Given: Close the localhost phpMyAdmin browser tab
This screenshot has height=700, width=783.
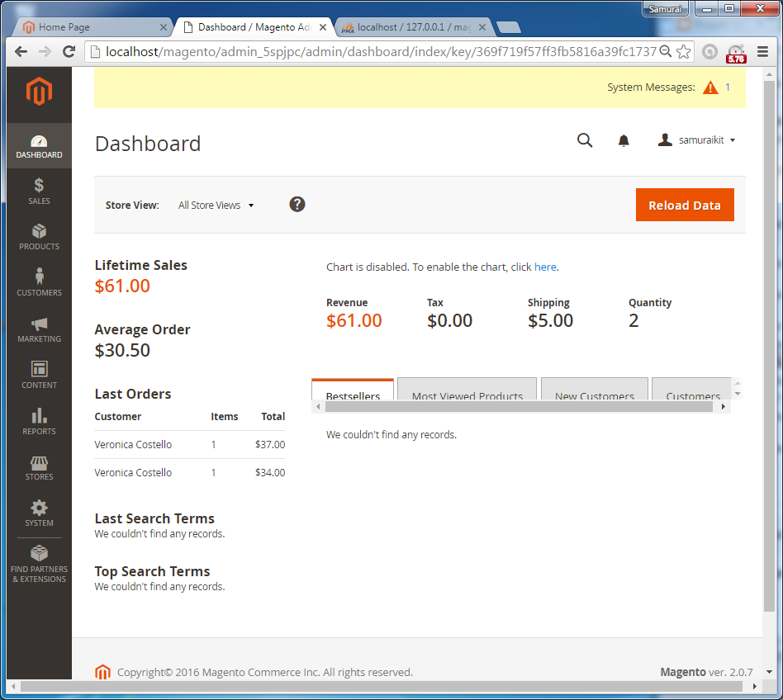Looking at the screenshot, I should [x=482, y=27].
